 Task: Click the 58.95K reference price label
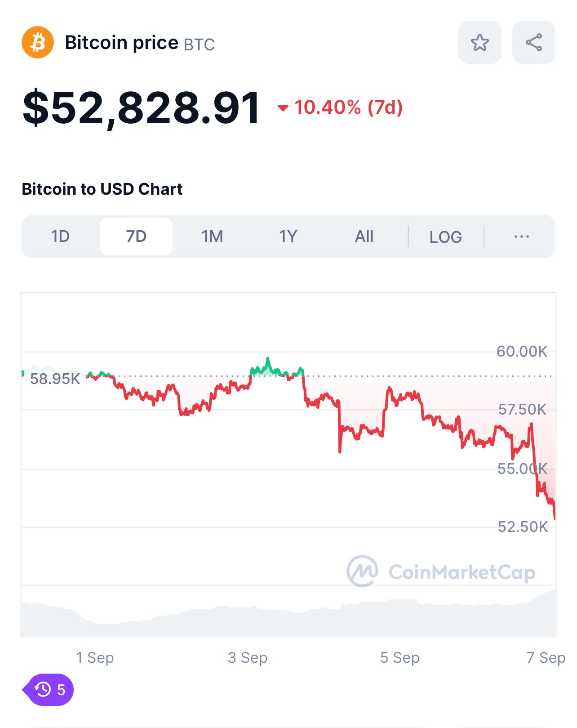(x=55, y=379)
